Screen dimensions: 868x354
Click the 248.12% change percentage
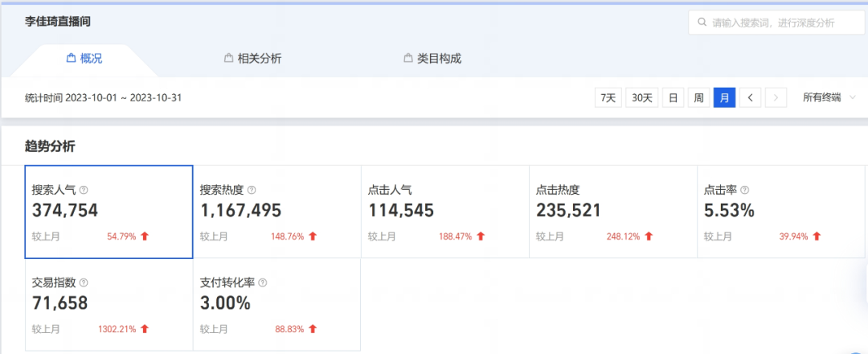[624, 237]
